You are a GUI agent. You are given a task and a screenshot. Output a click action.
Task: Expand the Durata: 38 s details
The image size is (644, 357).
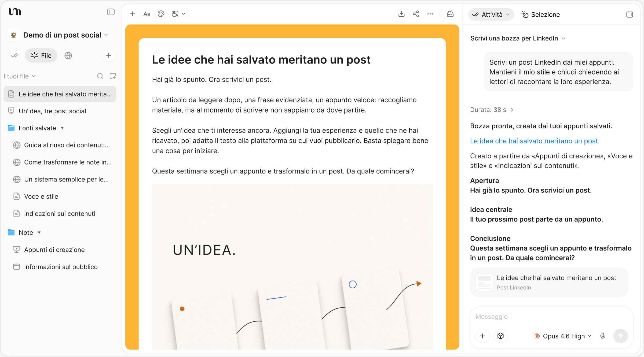492,110
